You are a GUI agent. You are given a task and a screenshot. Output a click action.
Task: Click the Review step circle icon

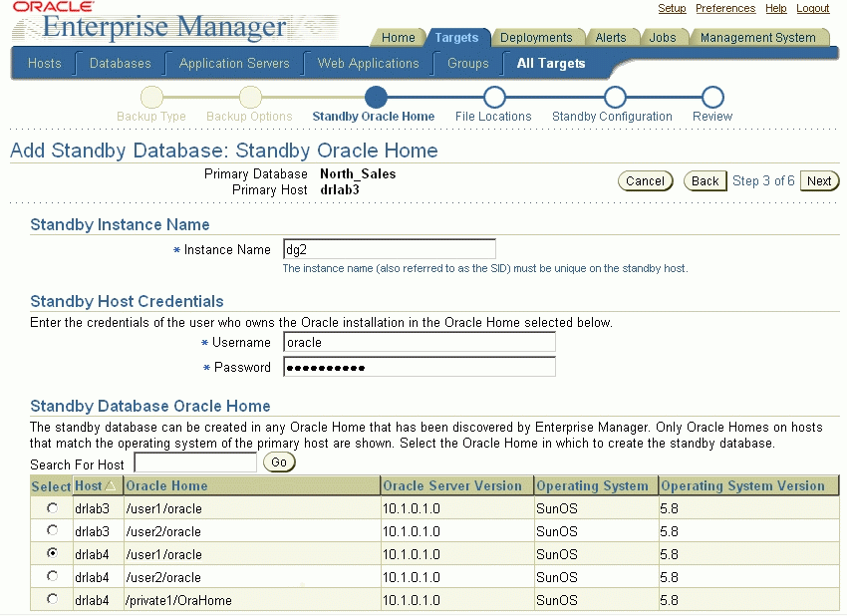pos(711,97)
